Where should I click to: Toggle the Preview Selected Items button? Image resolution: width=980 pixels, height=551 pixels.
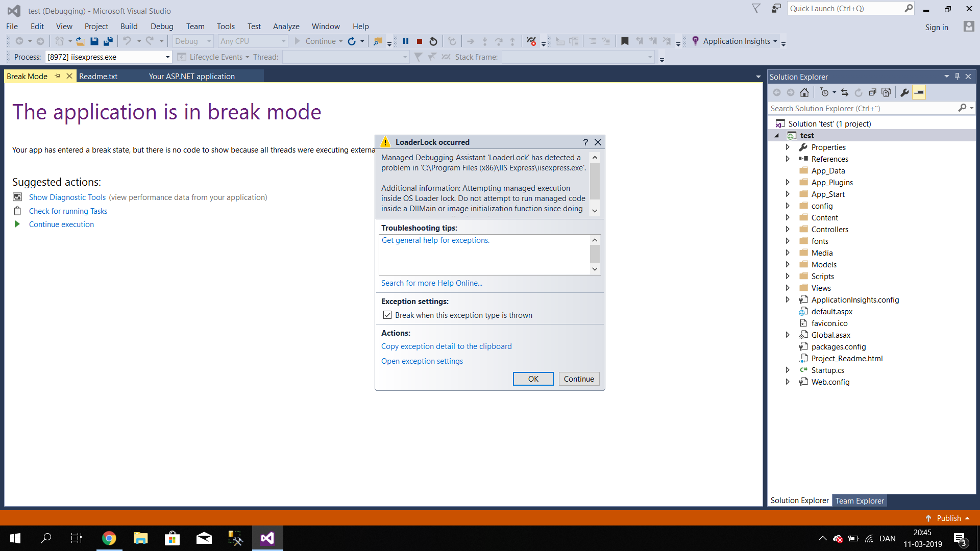pyautogui.click(x=919, y=92)
